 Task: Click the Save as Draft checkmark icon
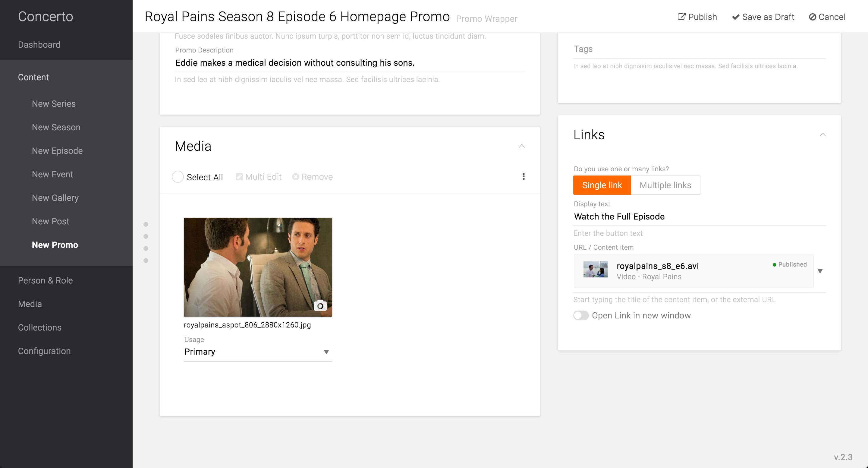[x=736, y=17]
